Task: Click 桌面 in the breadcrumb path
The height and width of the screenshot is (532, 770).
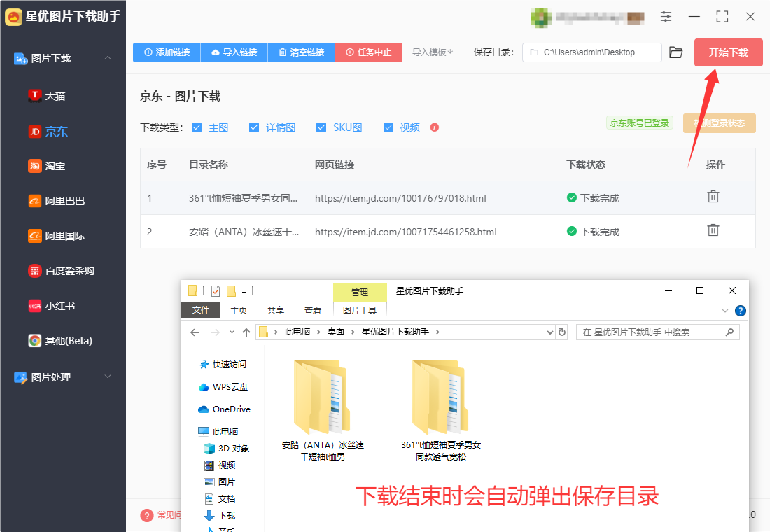Action: click(336, 332)
